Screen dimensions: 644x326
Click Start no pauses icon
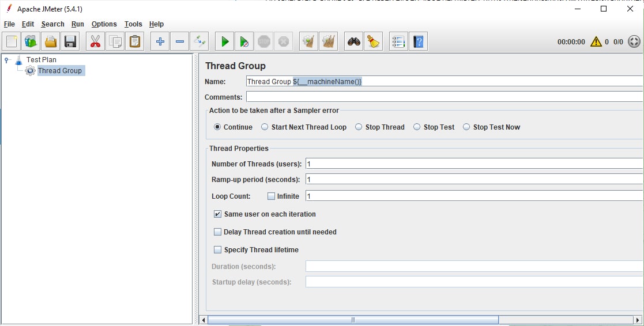244,41
